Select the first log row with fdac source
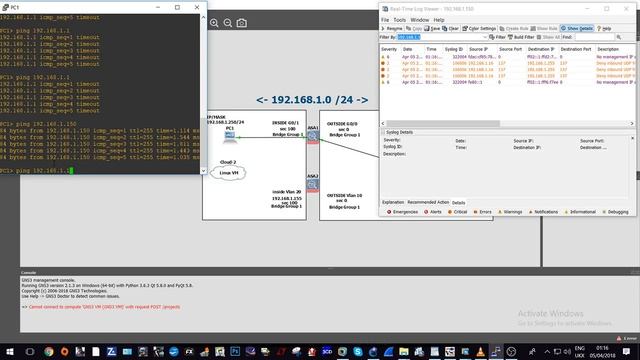Image resolution: width=640 pixels, height=360 pixels. pos(507,57)
